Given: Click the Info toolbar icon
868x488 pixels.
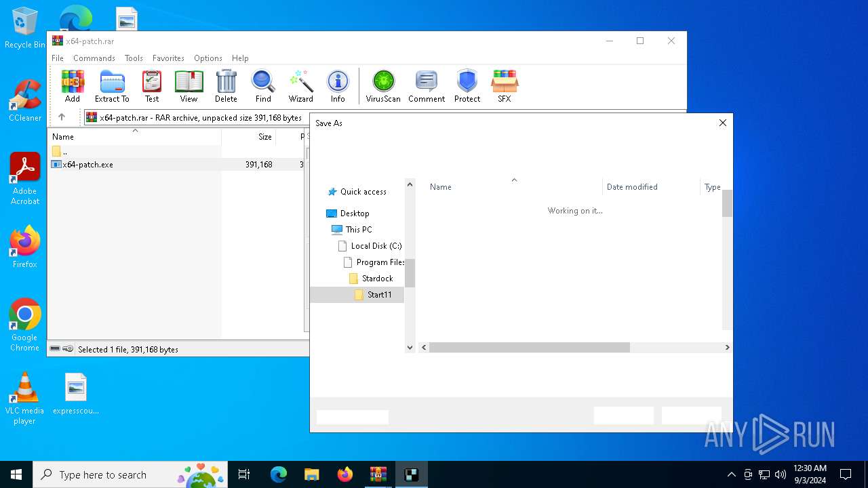Looking at the screenshot, I should point(338,86).
